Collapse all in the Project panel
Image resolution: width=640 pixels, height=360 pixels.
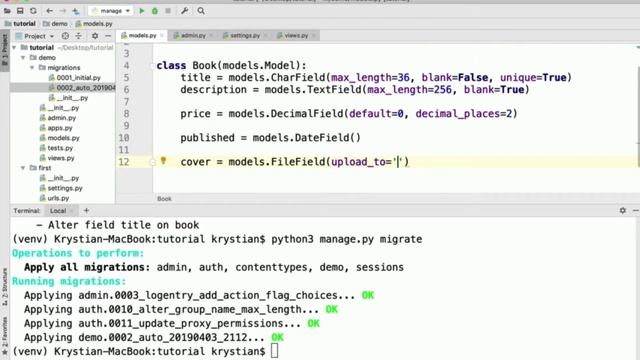[x=78, y=36]
